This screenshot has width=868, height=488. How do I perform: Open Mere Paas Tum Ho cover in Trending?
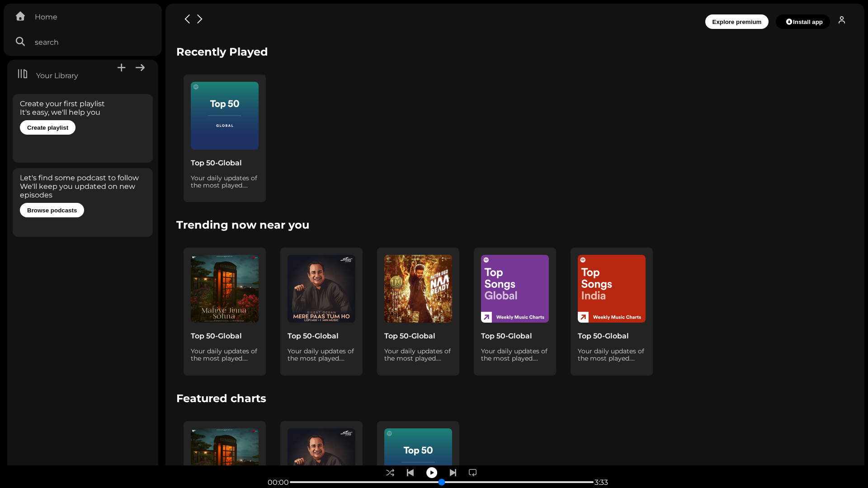(321, 289)
